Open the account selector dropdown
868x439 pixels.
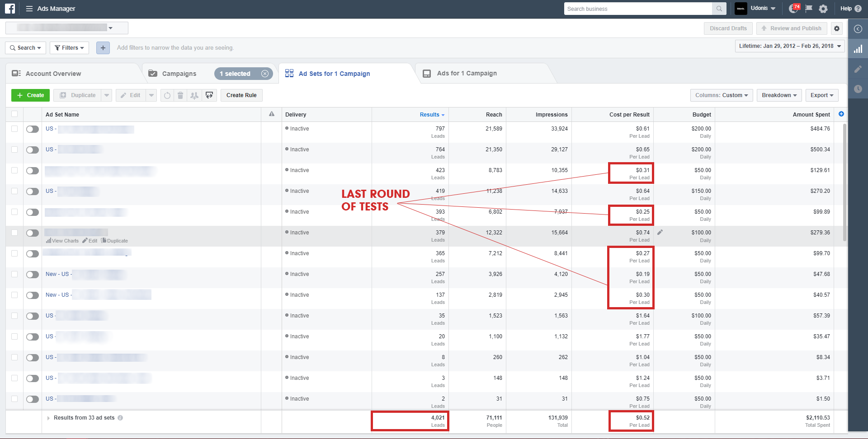click(67, 28)
